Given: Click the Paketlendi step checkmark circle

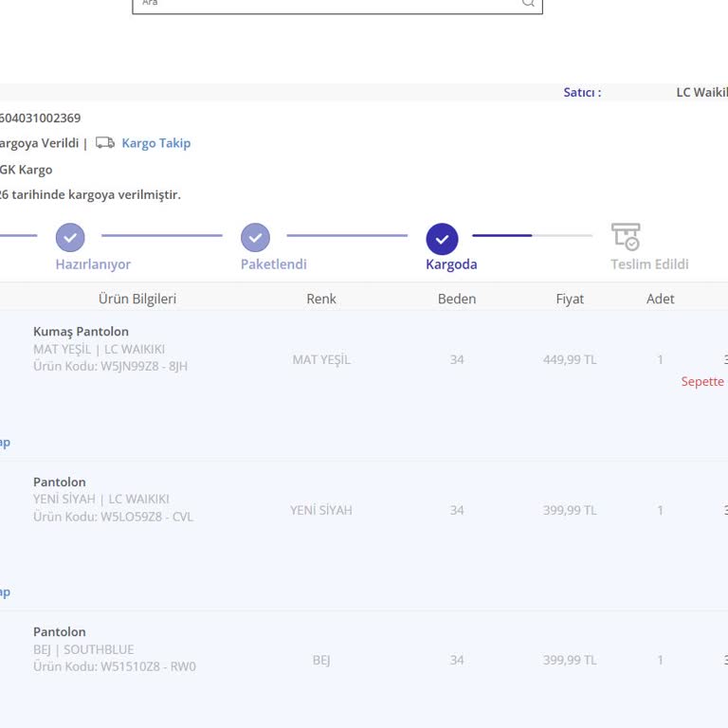Looking at the screenshot, I should tap(255, 237).
